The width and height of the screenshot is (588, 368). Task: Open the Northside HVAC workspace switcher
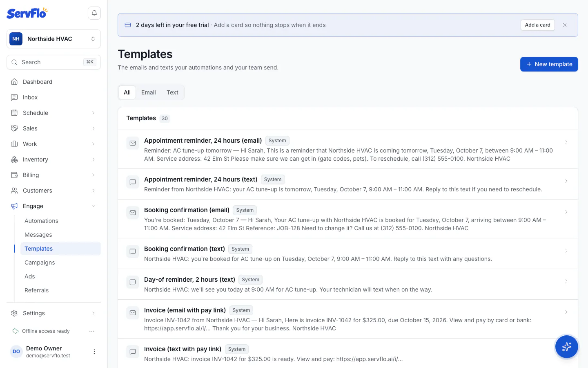coord(53,39)
